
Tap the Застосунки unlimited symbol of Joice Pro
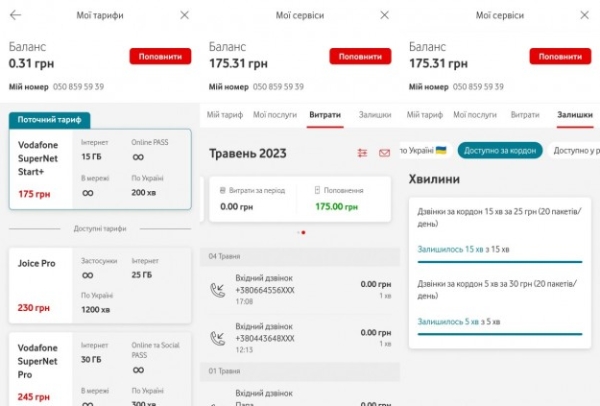pos(88,275)
